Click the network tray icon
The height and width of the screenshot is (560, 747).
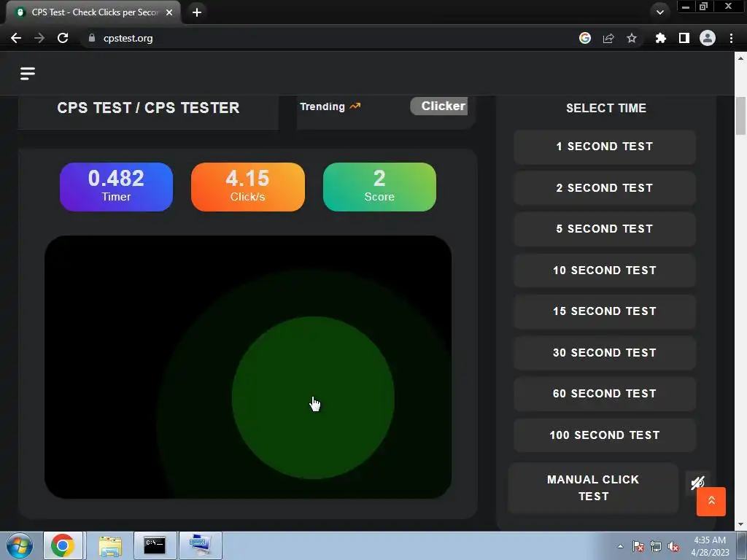[656, 547]
